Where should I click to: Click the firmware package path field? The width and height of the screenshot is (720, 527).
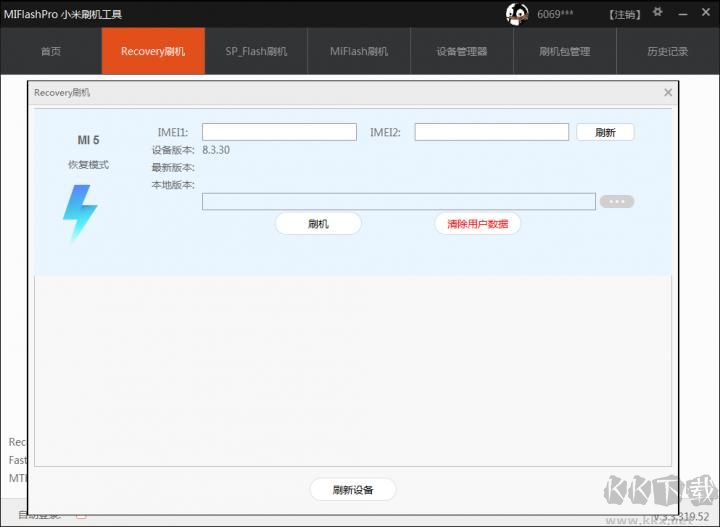(x=399, y=202)
